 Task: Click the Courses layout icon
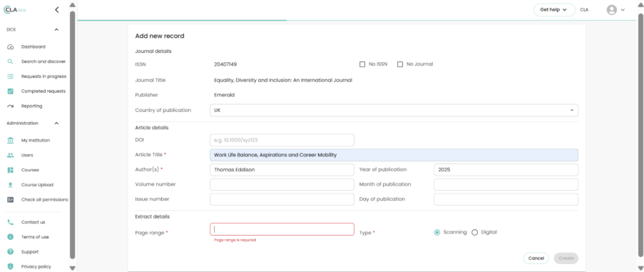pyautogui.click(x=11, y=170)
